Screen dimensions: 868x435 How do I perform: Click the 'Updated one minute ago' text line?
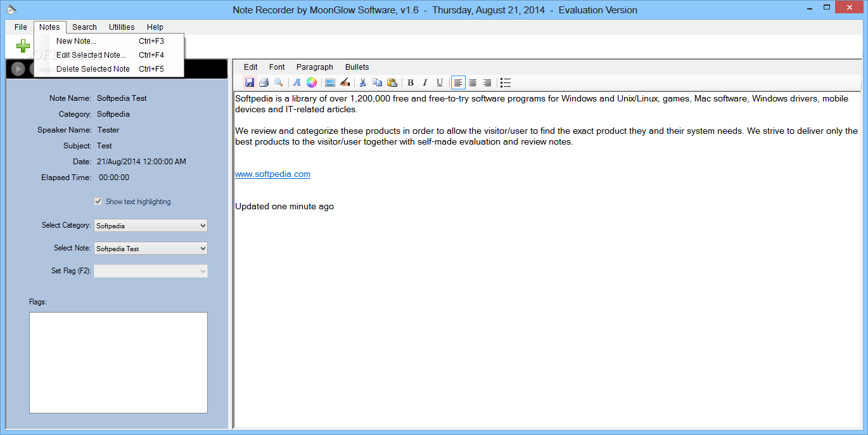point(284,207)
